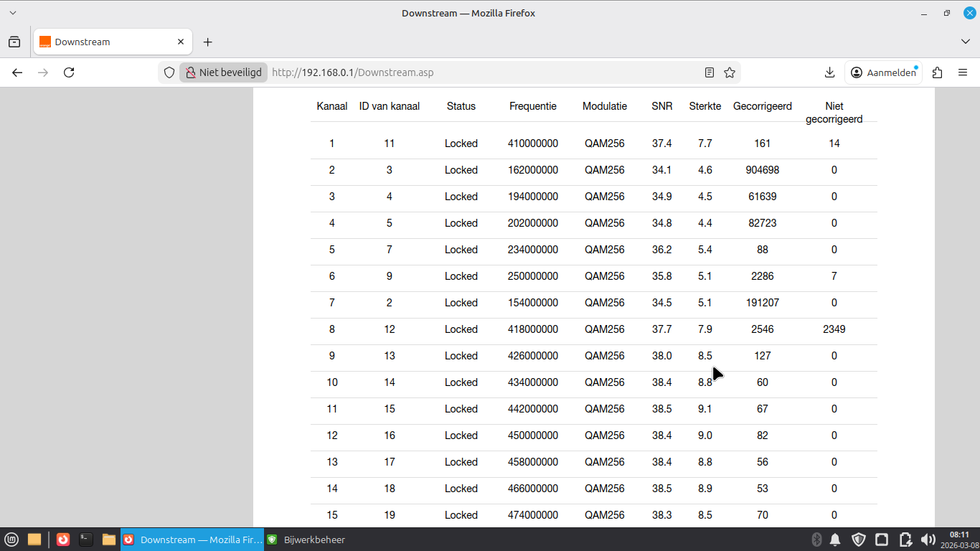Open the Firefox hamburger menu
The height and width of the screenshot is (551, 980).
(963, 72)
